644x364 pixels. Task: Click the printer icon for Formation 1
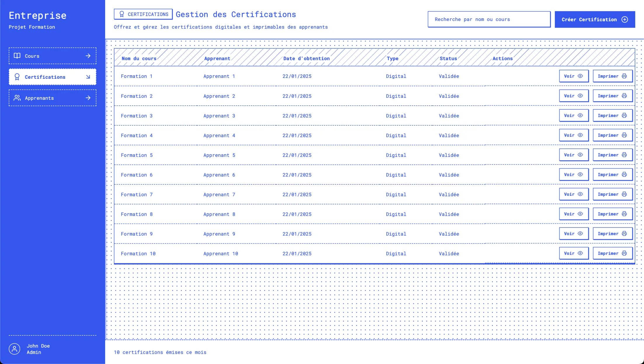[624, 76]
